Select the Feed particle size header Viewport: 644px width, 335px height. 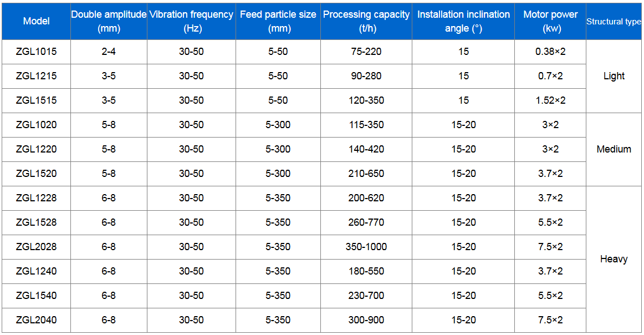(278, 21)
